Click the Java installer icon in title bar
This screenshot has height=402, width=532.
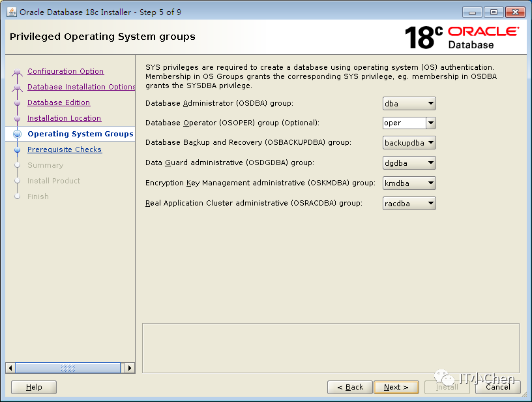[x=12, y=12]
